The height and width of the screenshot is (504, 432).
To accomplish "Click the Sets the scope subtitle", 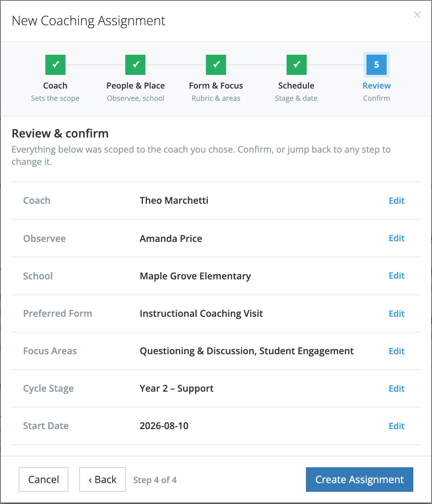I will [x=55, y=98].
